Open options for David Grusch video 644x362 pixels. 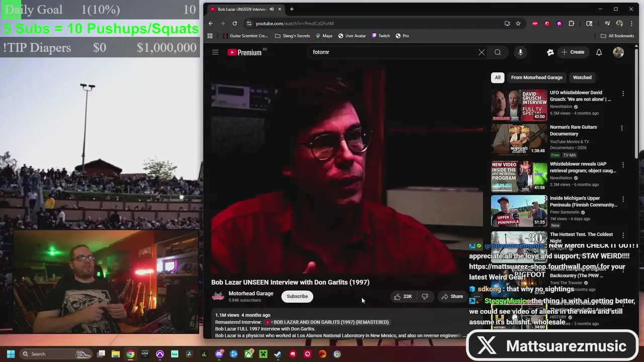point(623,94)
